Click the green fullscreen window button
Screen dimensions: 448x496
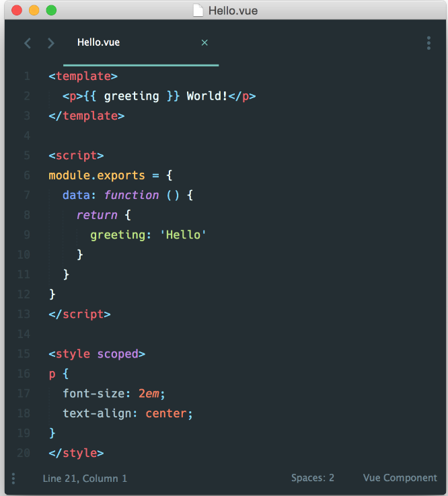[x=51, y=11]
